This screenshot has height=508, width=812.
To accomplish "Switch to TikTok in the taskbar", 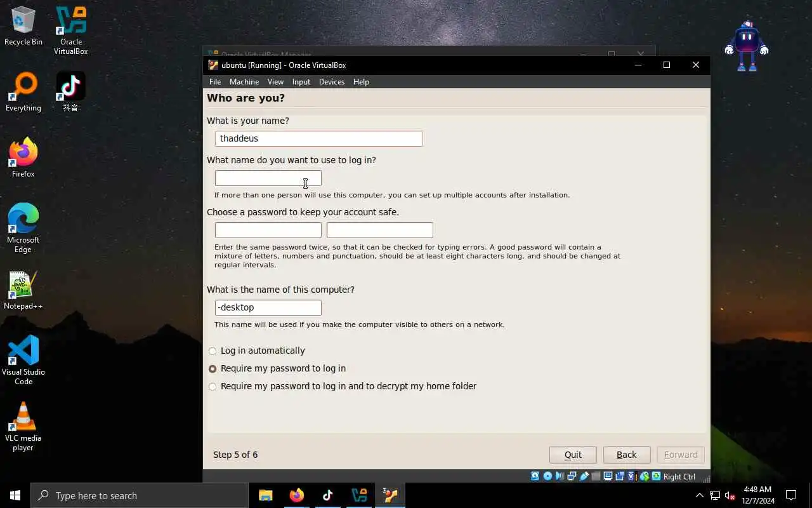I will pyautogui.click(x=328, y=495).
